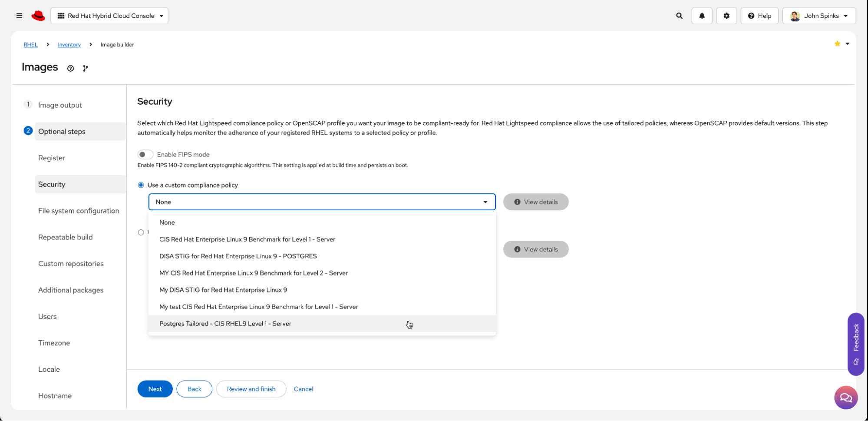Open the hamburger navigation menu
This screenshot has height=421, width=868.
19,16
